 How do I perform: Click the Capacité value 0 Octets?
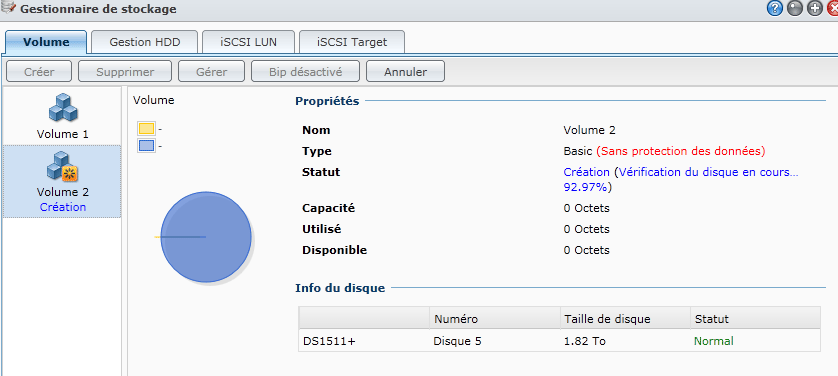click(x=586, y=208)
